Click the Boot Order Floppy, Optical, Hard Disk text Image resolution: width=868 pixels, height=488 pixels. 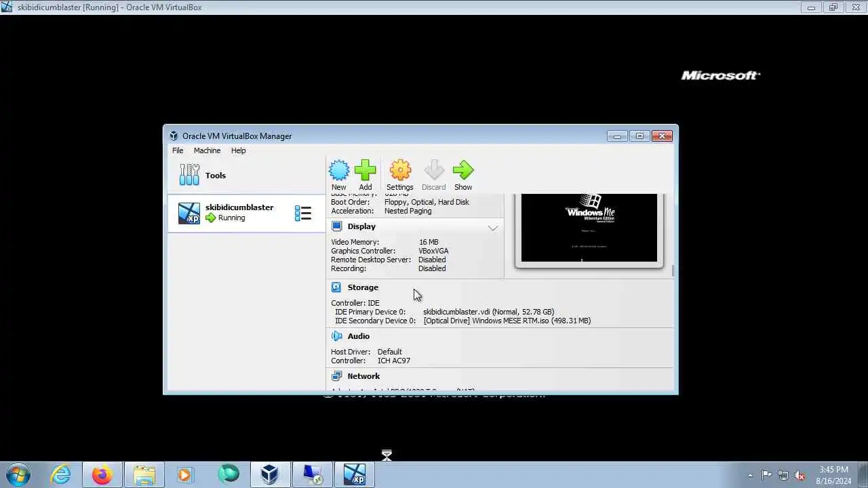(x=427, y=202)
